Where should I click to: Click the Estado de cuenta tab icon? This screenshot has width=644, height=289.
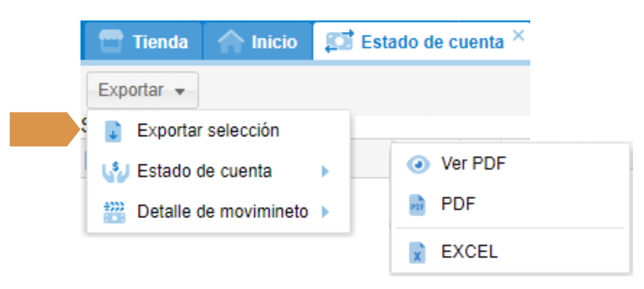point(339,42)
